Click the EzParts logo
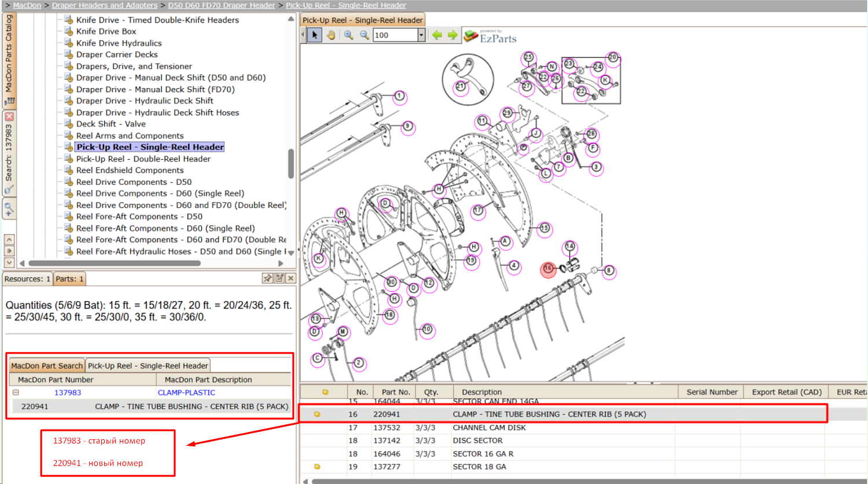 coord(490,36)
